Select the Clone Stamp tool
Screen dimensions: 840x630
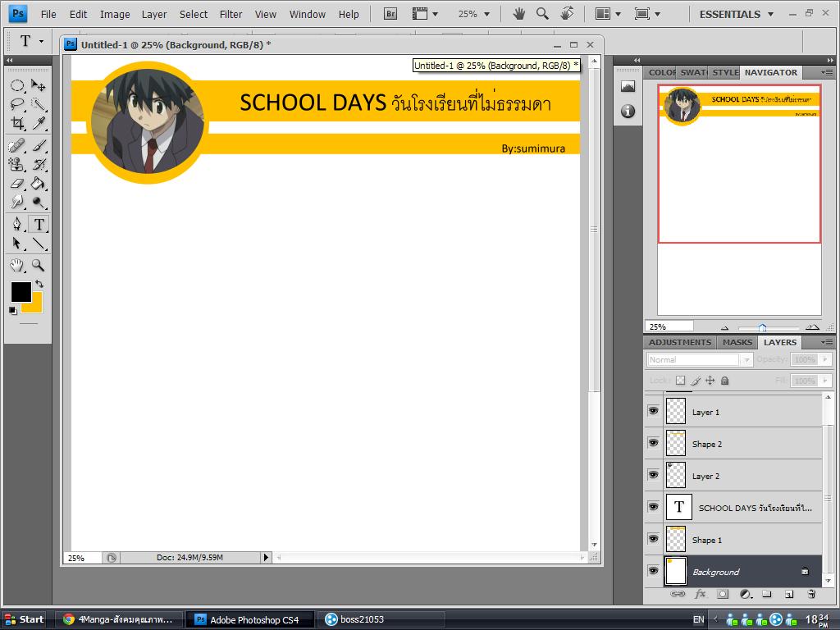[x=17, y=164]
